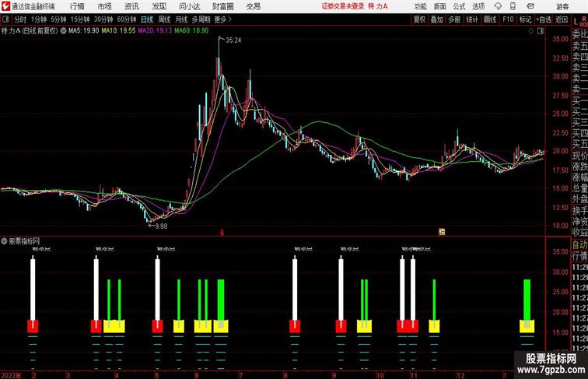Viewport: 588px width, 379px height.
Task: Toggle the left sidebar panel icon beside 分时
Action: [5, 19]
